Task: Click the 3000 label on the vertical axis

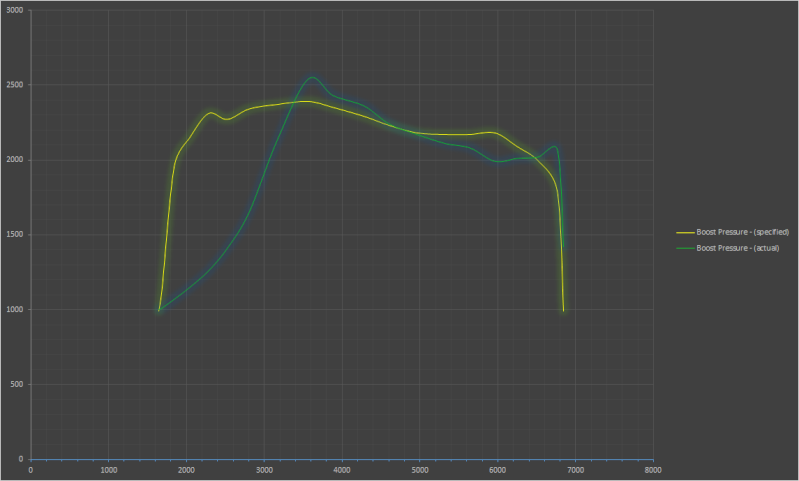Action: click(13, 10)
